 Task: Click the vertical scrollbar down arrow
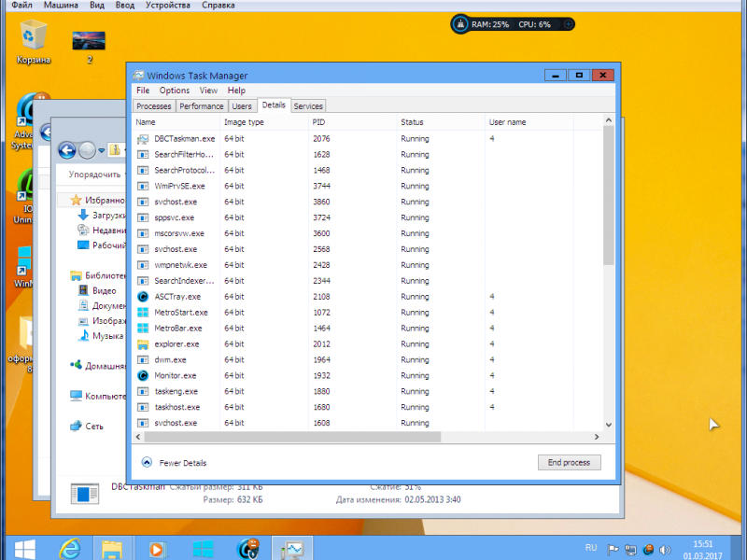tap(609, 425)
